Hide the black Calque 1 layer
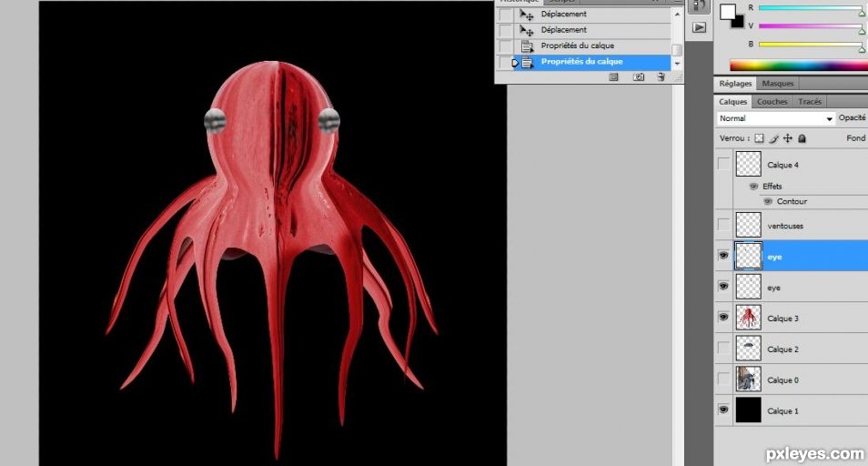The width and height of the screenshot is (868, 466). (723, 410)
